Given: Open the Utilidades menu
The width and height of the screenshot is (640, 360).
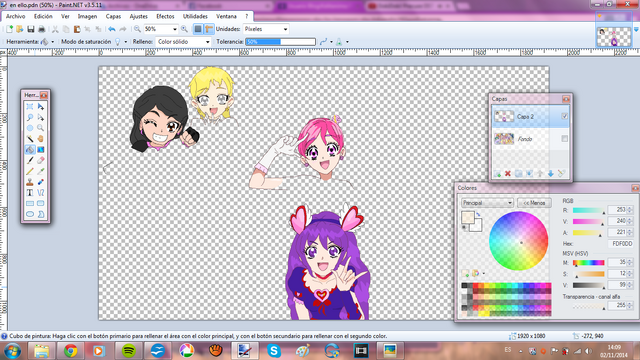Looking at the screenshot, I should coord(195,16).
